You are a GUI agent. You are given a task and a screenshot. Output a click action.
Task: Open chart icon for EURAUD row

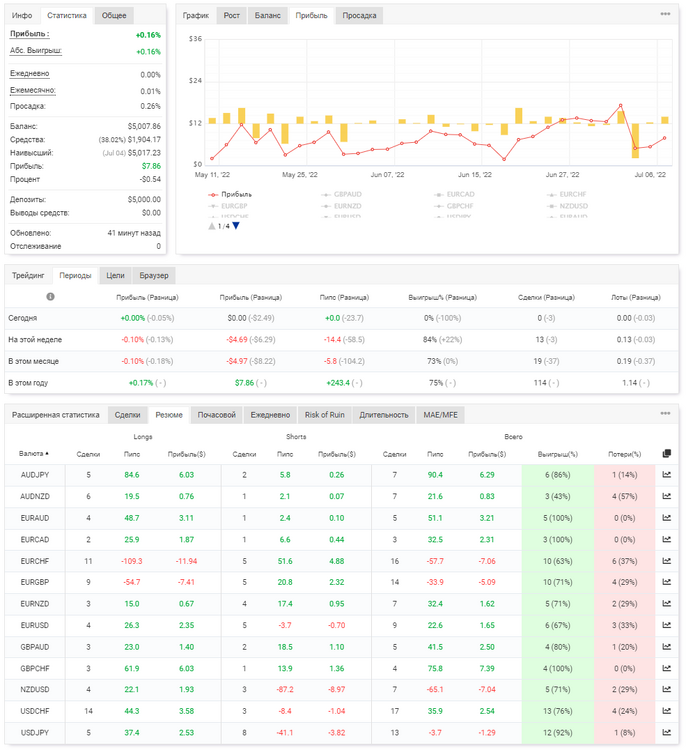(x=666, y=518)
